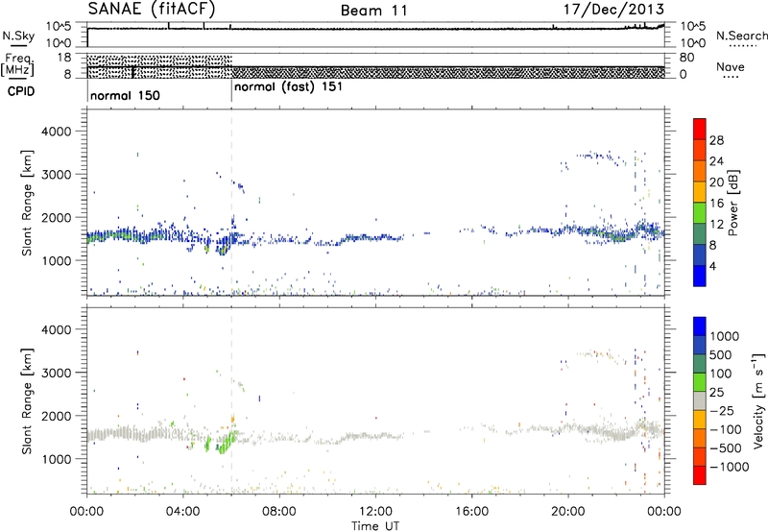Click the dark blue top velocity swatch
Image resolution: width=768 pixels, height=532 pixels.
[700, 326]
